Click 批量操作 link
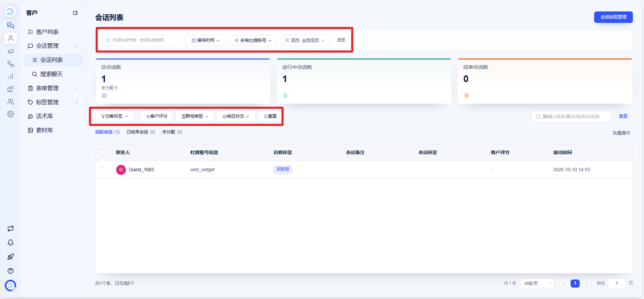Viewport: 644px width, 299px height. tap(621, 133)
